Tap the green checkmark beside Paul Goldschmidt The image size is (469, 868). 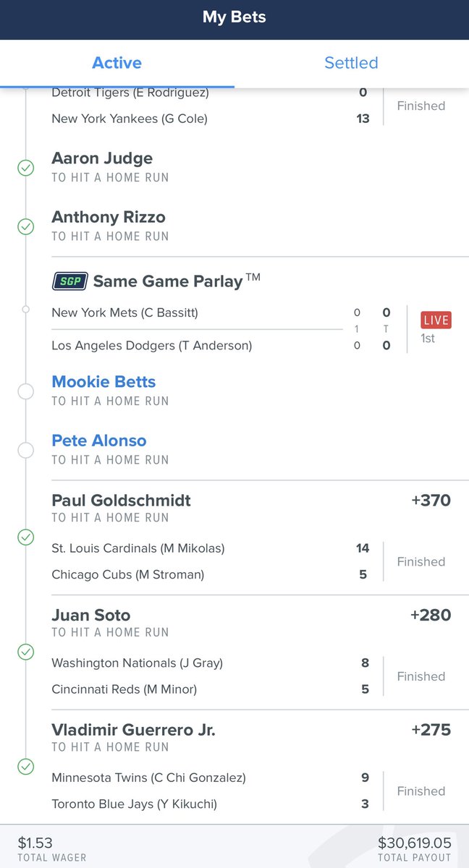click(25, 537)
